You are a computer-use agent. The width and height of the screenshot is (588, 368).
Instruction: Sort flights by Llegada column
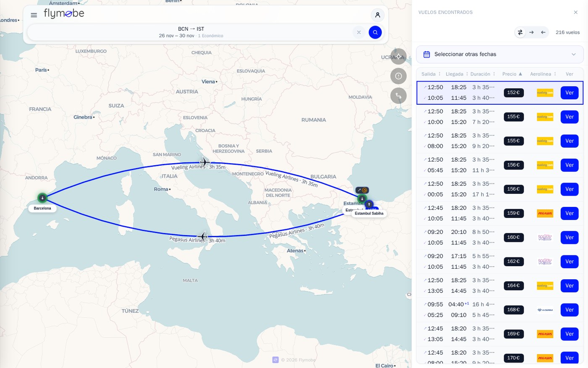(x=457, y=74)
